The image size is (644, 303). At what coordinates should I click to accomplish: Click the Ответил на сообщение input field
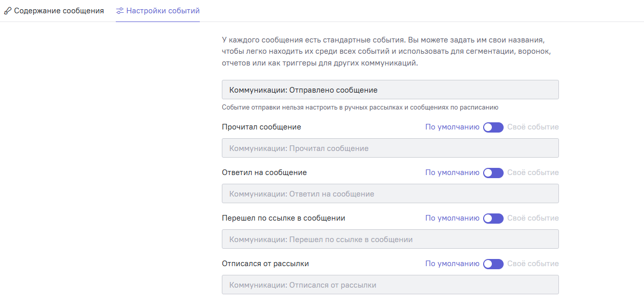click(390, 193)
